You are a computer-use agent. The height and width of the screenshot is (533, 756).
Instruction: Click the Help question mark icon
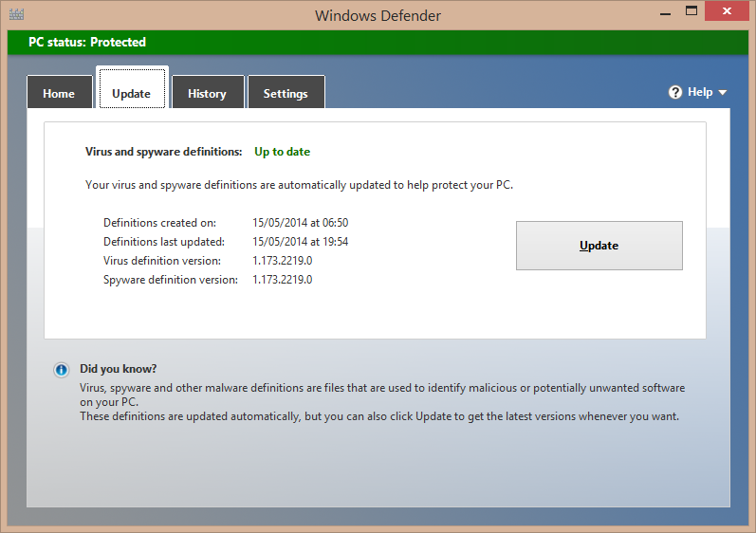675,92
